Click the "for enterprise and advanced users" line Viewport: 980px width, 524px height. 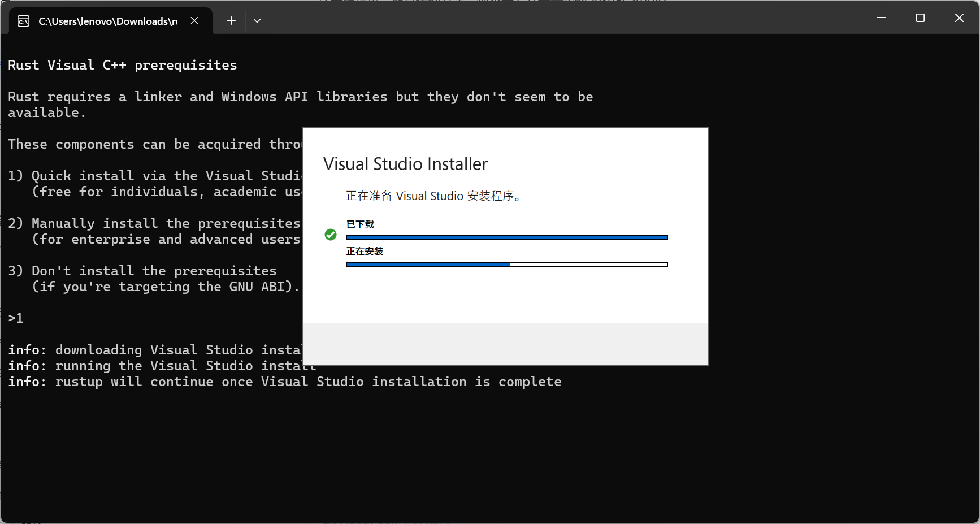pyautogui.click(x=167, y=239)
